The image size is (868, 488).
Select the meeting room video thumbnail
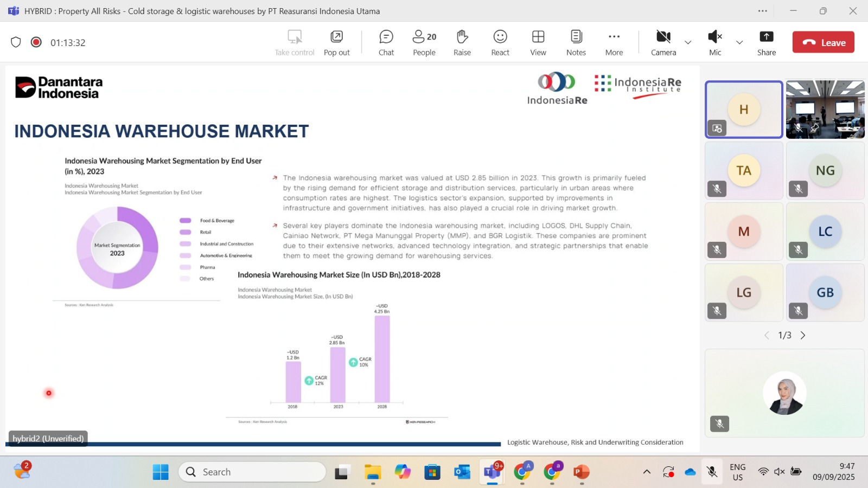[x=825, y=109]
